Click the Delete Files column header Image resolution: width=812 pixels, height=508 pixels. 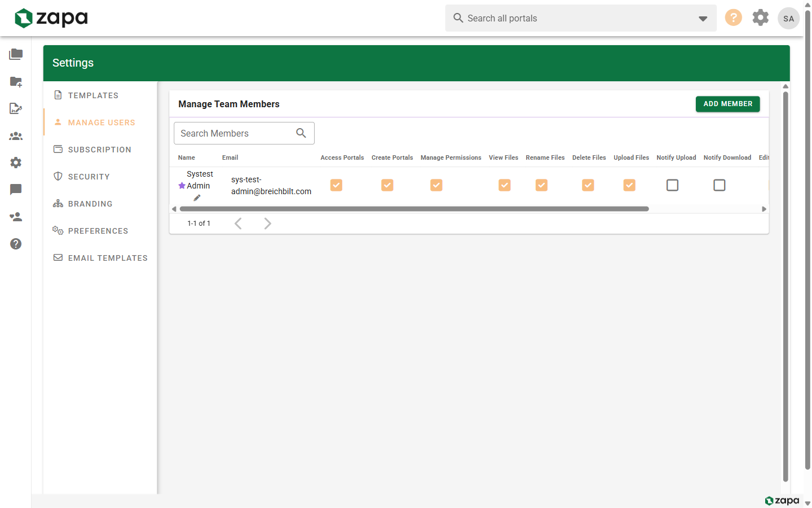[589, 157]
